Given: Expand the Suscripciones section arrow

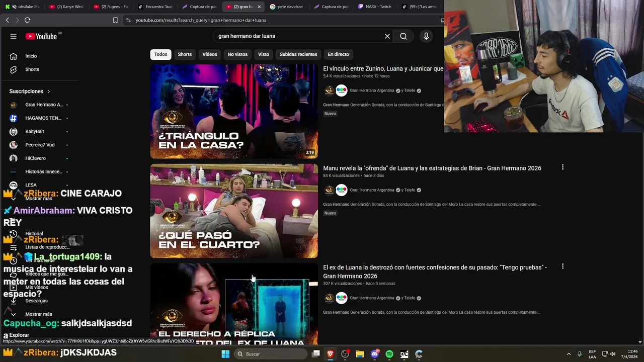Looking at the screenshot, I should pyautogui.click(x=49, y=92).
